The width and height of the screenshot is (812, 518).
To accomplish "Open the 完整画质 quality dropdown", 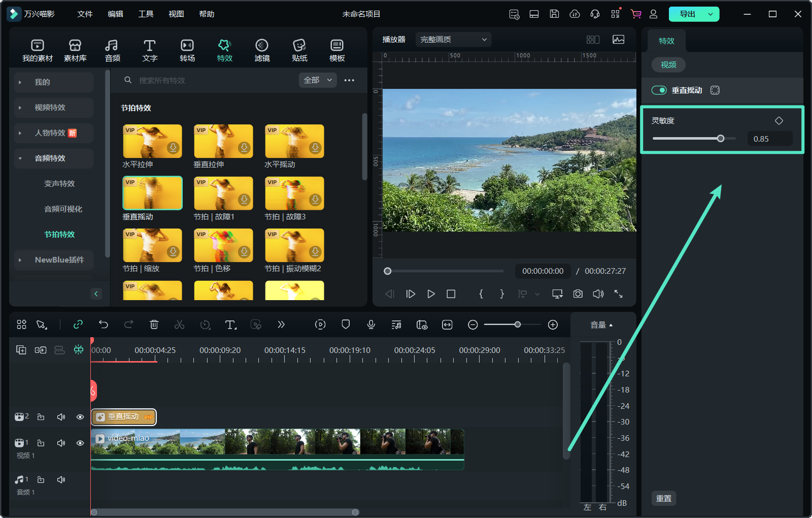I will [x=453, y=40].
